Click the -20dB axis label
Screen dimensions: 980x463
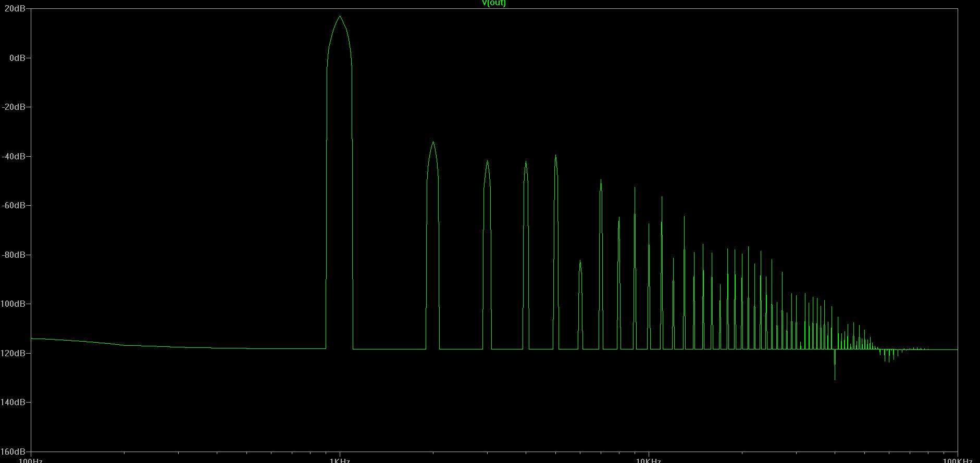click(x=15, y=107)
